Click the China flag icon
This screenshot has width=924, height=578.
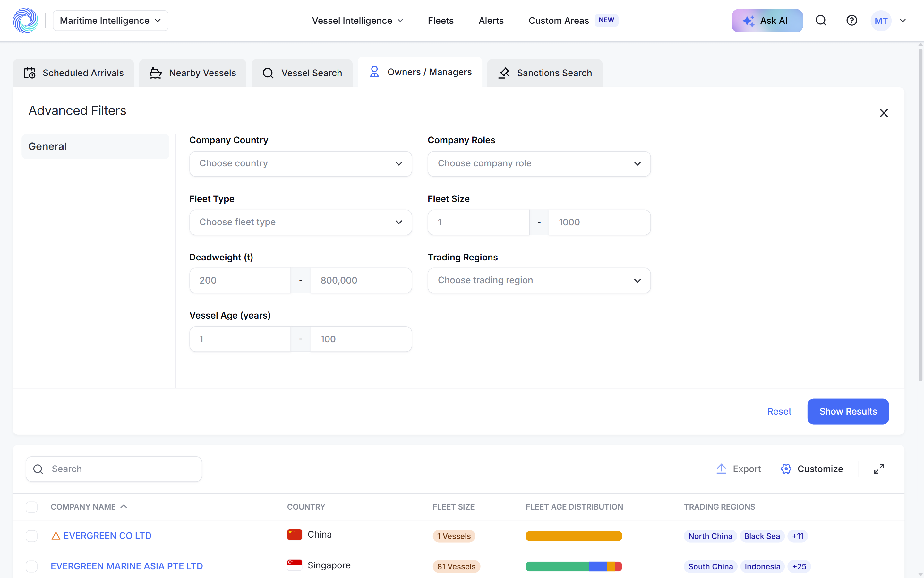295,534
